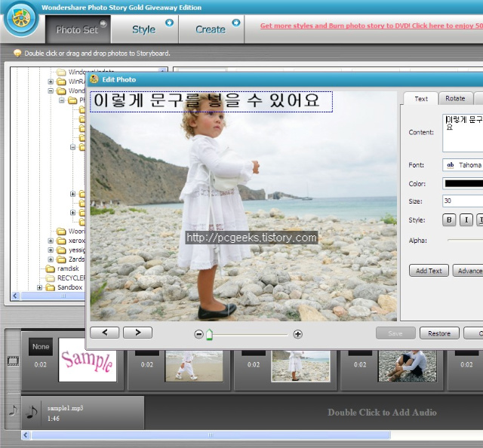Click the Edit Photo dialog title icon
Image resolution: width=483 pixels, height=448 pixels.
tap(94, 79)
